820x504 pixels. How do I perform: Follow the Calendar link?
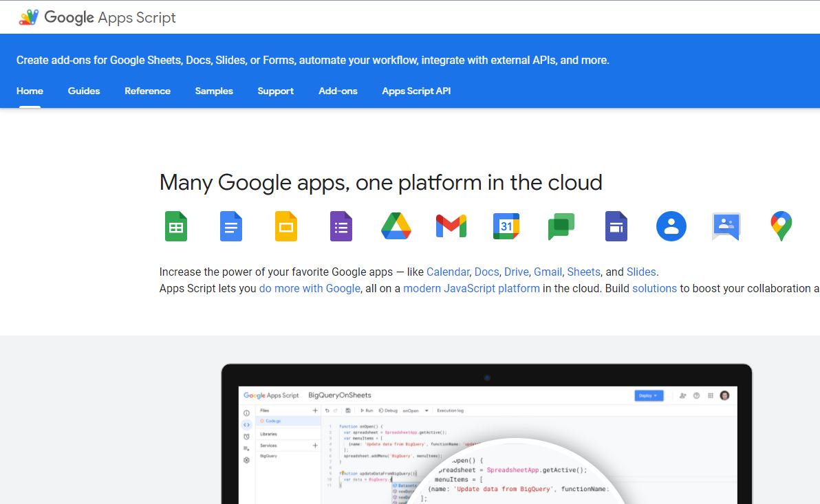pyautogui.click(x=448, y=272)
